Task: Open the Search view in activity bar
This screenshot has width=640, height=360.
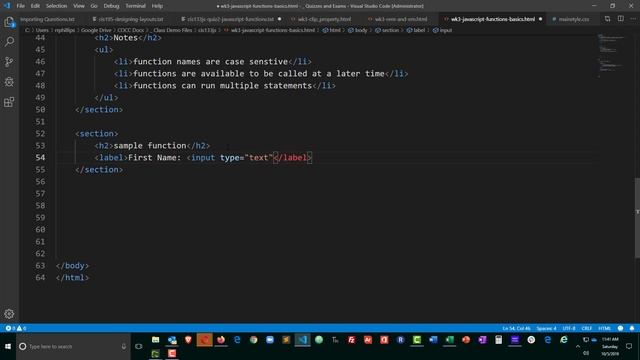Action: pos(9,42)
